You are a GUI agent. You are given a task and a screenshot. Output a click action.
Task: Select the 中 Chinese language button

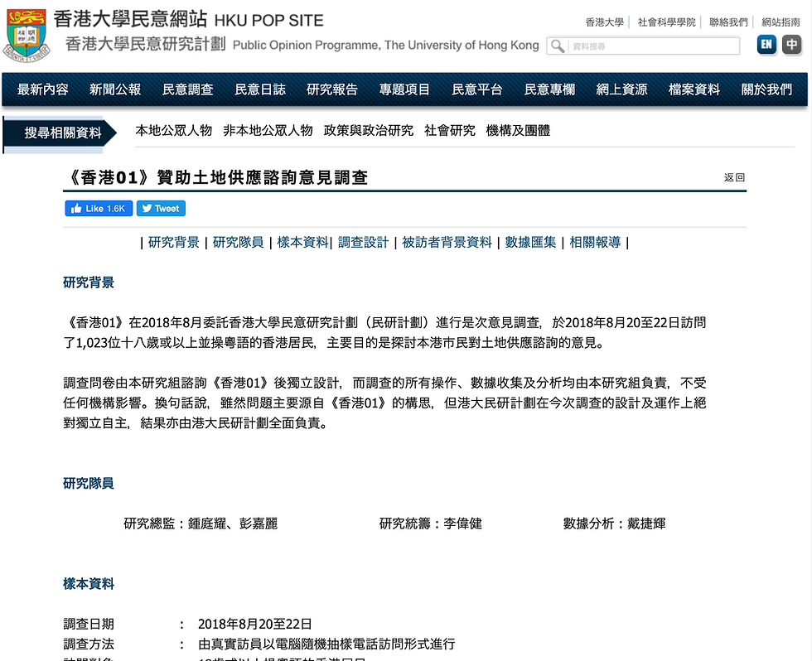pos(791,45)
